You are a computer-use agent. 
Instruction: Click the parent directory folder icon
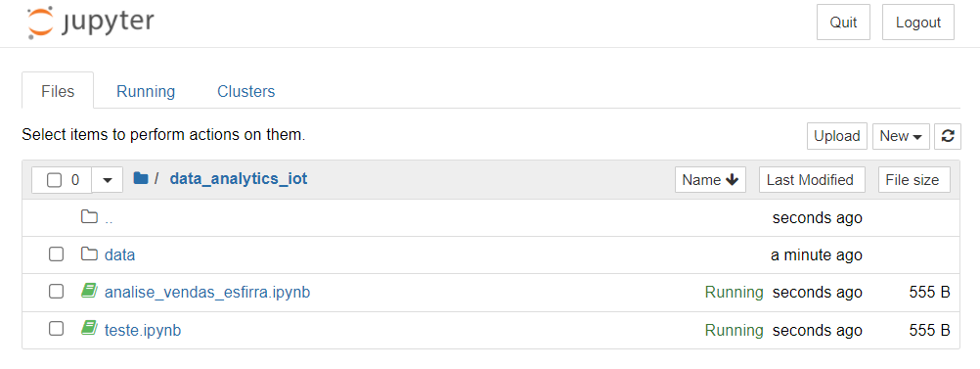[x=89, y=217]
